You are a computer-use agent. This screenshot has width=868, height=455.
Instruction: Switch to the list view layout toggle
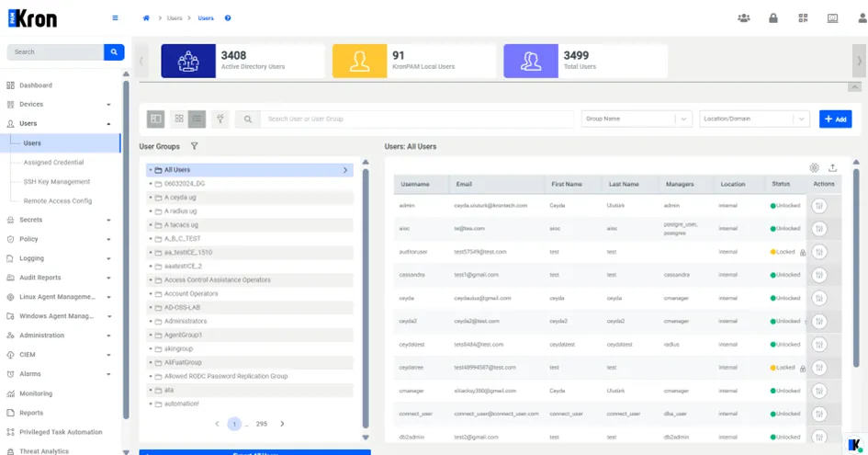click(x=197, y=119)
